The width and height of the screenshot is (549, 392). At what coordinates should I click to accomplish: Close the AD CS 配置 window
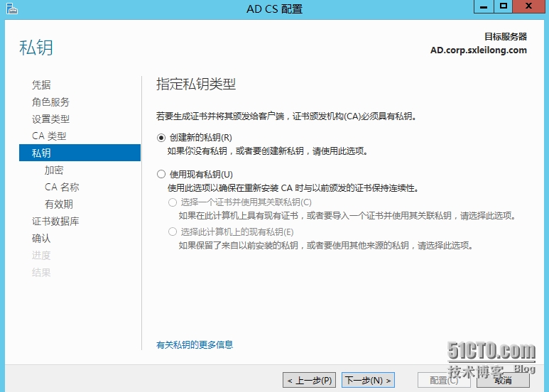(528, 6)
